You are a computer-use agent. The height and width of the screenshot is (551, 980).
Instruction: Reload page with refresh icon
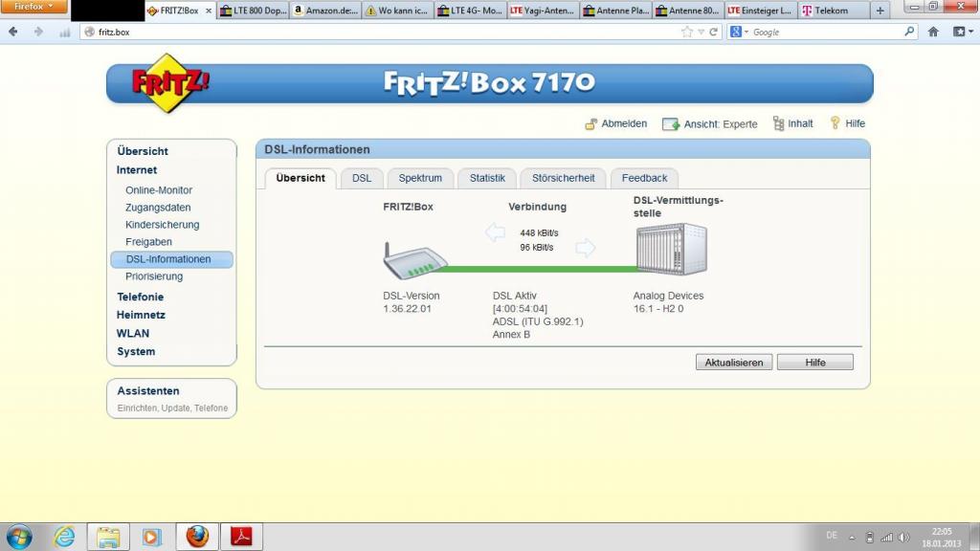(713, 32)
